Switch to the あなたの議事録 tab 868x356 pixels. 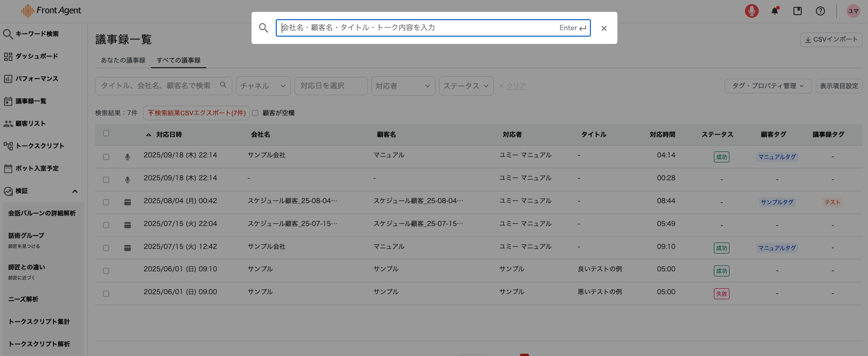click(x=123, y=60)
